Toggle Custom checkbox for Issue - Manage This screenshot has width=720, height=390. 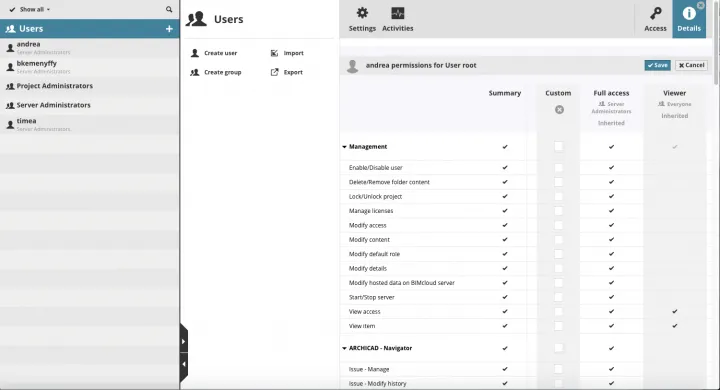pyautogui.click(x=558, y=369)
